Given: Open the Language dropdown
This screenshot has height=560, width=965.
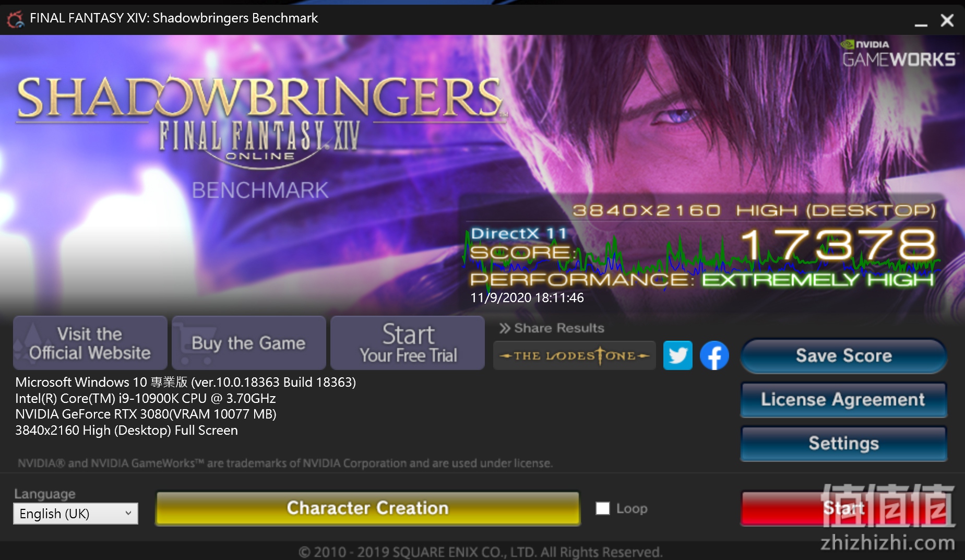Looking at the screenshot, I should tap(76, 514).
